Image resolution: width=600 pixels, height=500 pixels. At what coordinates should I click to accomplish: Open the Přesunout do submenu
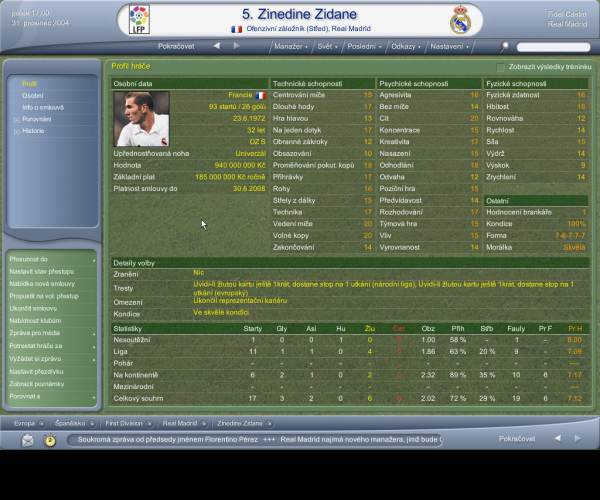click(52, 259)
